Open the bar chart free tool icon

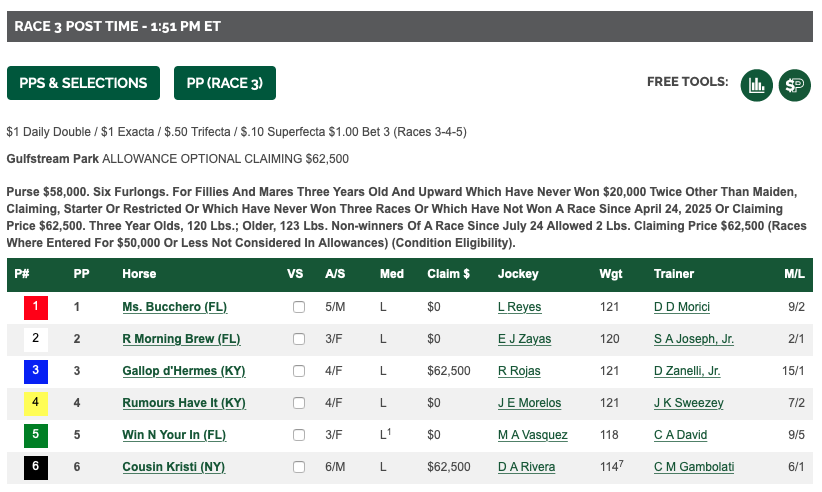(x=757, y=85)
